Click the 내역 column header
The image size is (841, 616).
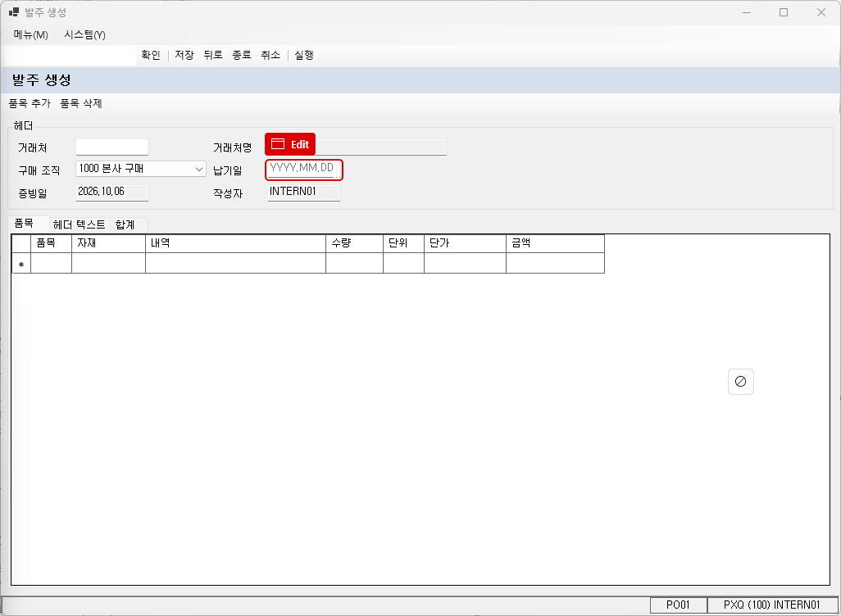[x=235, y=243]
